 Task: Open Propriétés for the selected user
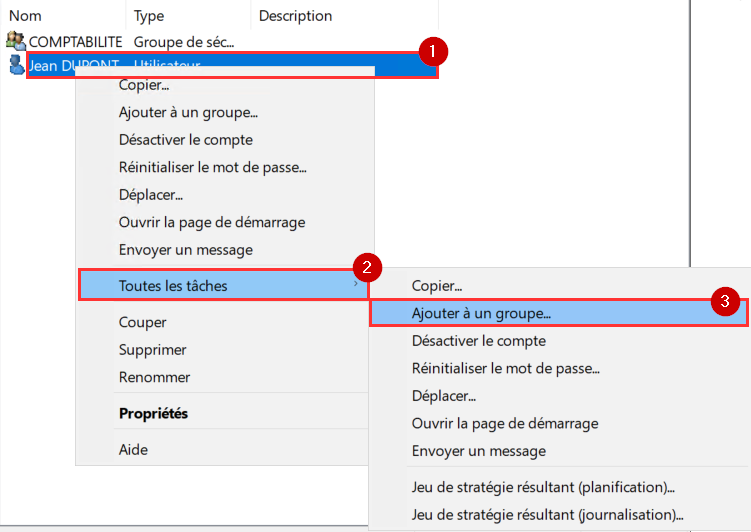pos(153,413)
